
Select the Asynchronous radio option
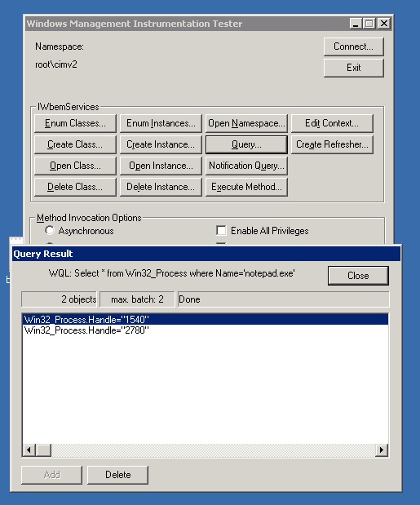pyautogui.click(x=50, y=231)
